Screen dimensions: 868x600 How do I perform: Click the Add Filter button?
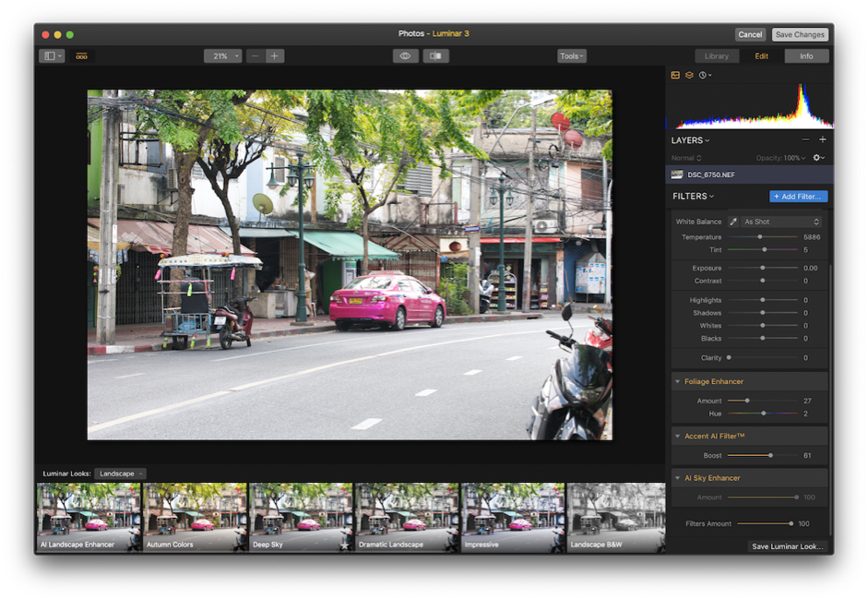pos(798,197)
